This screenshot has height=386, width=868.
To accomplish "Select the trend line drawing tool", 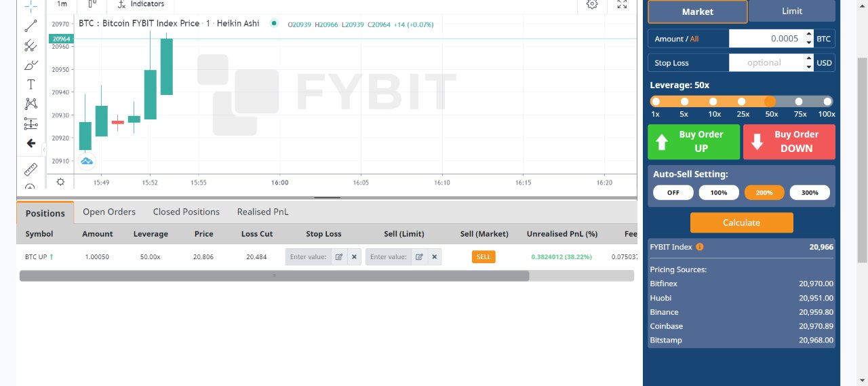I will click(31, 26).
